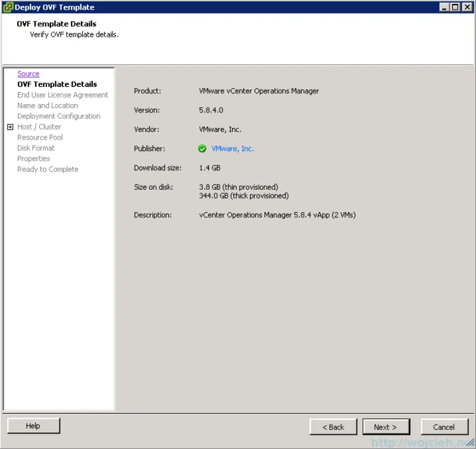Select the Name and Location step
The height and width of the screenshot is (449, 476).
click(47, 105)
